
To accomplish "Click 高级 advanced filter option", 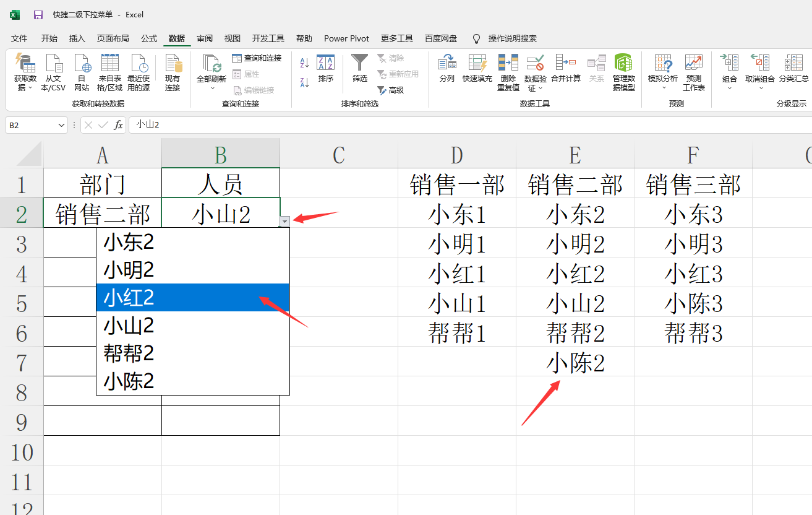I will click(x=390, y=90).
